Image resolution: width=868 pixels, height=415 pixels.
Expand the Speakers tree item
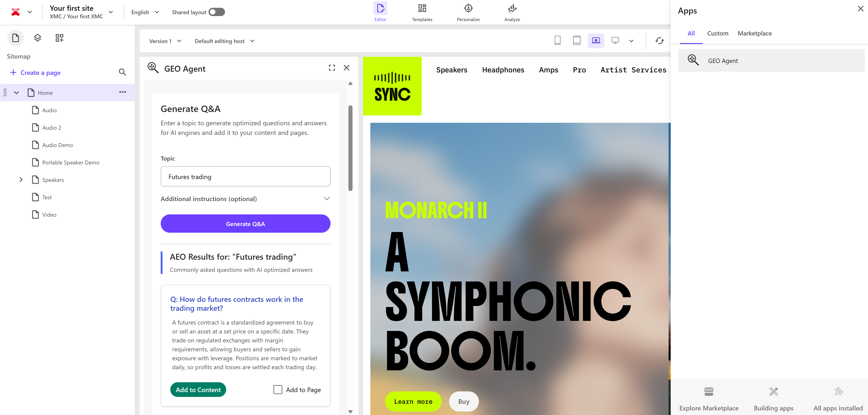[21, 180]
